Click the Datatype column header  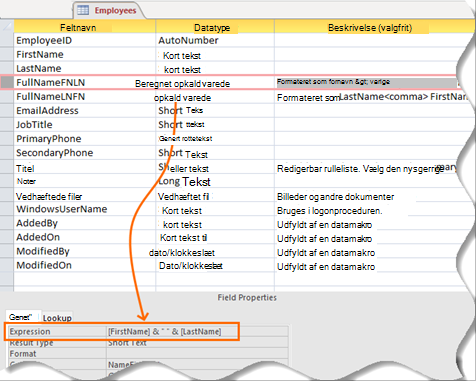point(215,27)
